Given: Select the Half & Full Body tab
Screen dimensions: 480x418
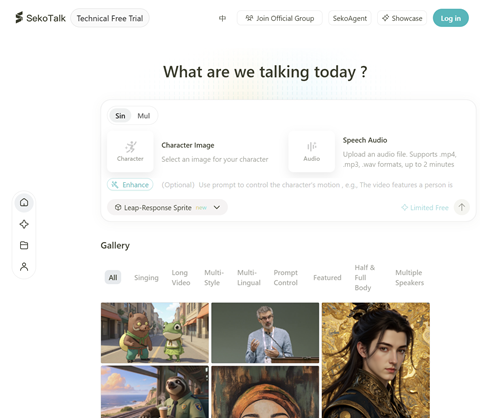Looking at the screenshot, I should point(365,277).
